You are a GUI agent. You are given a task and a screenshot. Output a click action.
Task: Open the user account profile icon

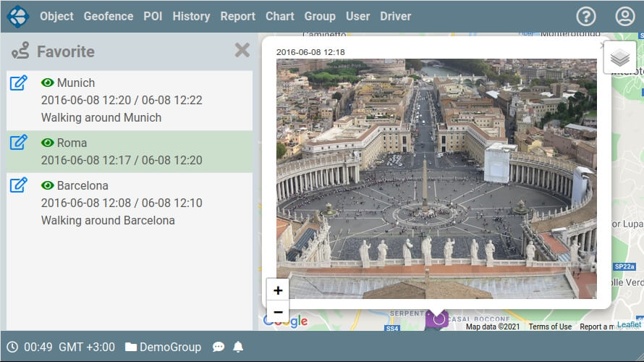[624, 17]
